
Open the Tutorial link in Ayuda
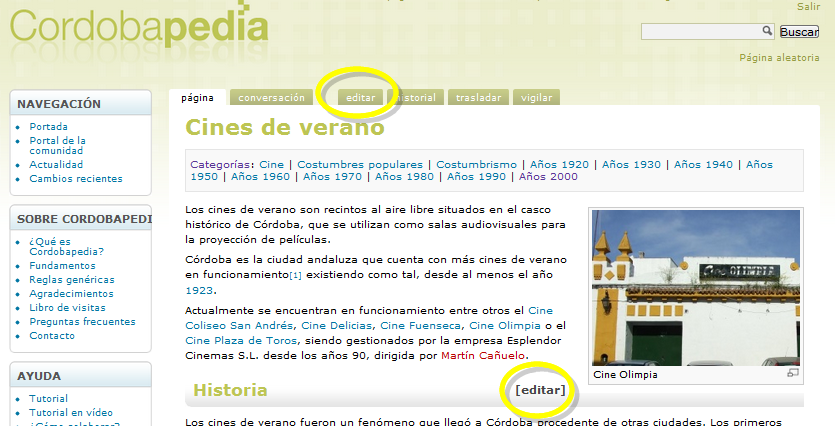48,399
